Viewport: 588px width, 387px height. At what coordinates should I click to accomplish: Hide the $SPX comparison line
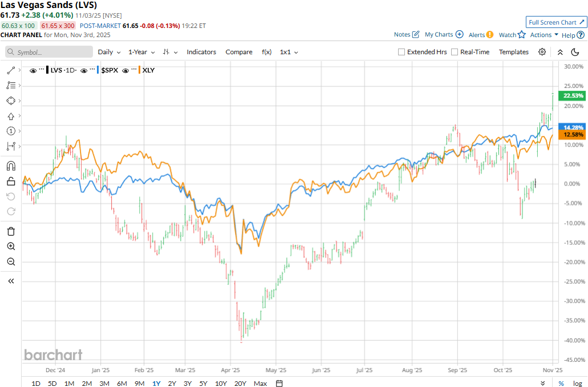(x=84, y=70)
